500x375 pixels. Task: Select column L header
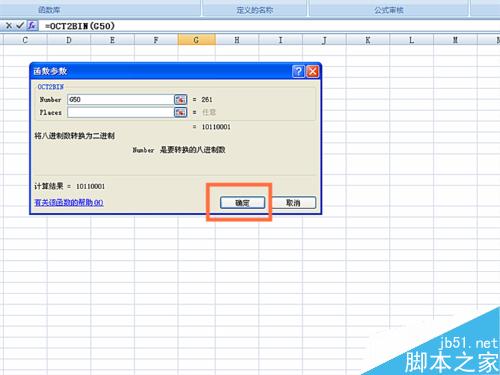click(x=412, y=40)
